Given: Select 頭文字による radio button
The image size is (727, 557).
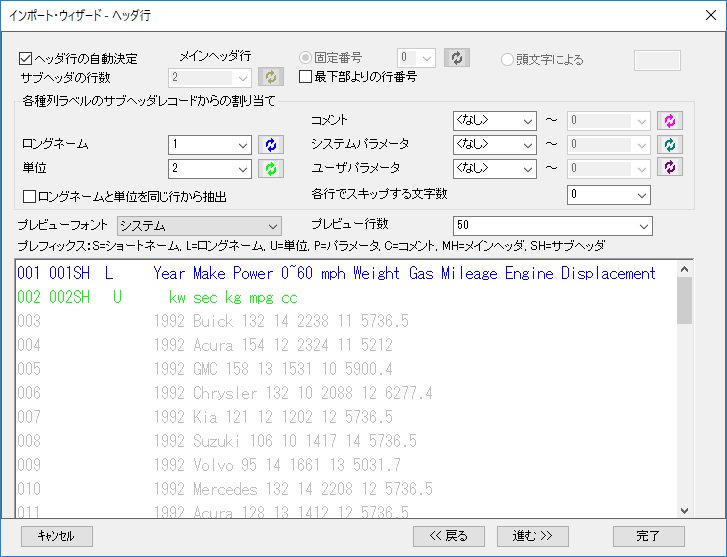Looking at the screenshot, I should click(507, 59).
